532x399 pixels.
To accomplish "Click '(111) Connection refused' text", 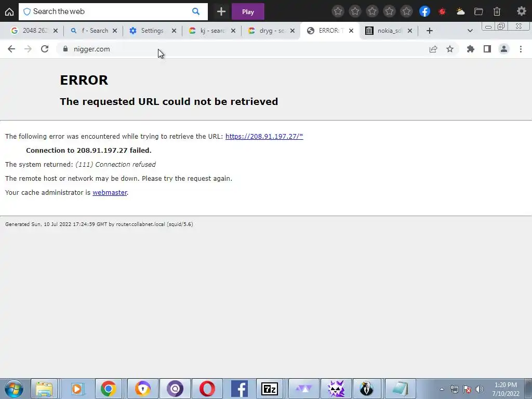I will point(115,165).
